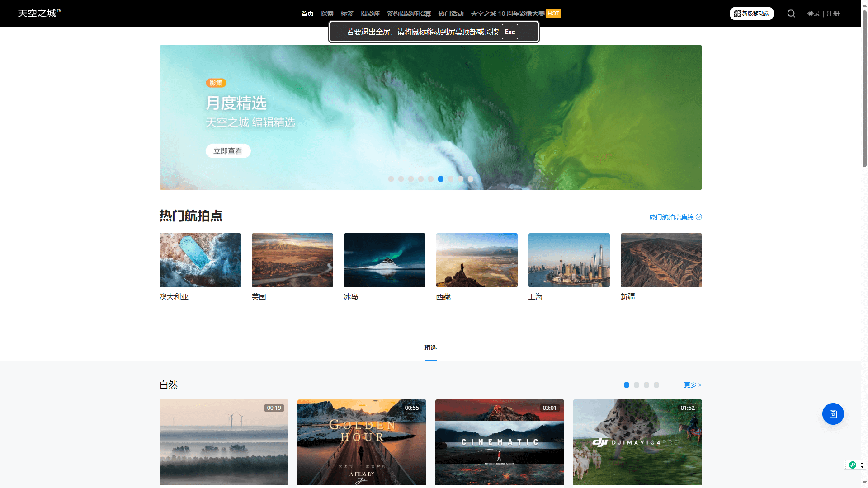
Task: Click the 登录 login link
Action: 813,14
